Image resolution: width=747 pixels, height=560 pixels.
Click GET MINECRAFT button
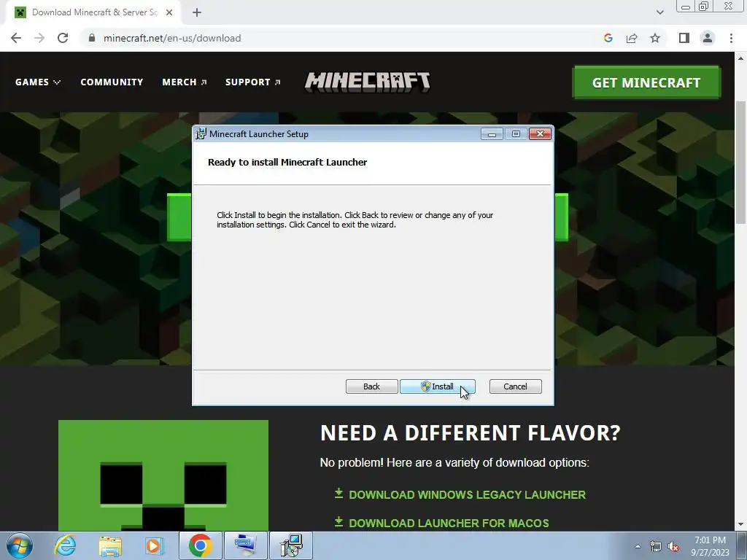(646, 82)
